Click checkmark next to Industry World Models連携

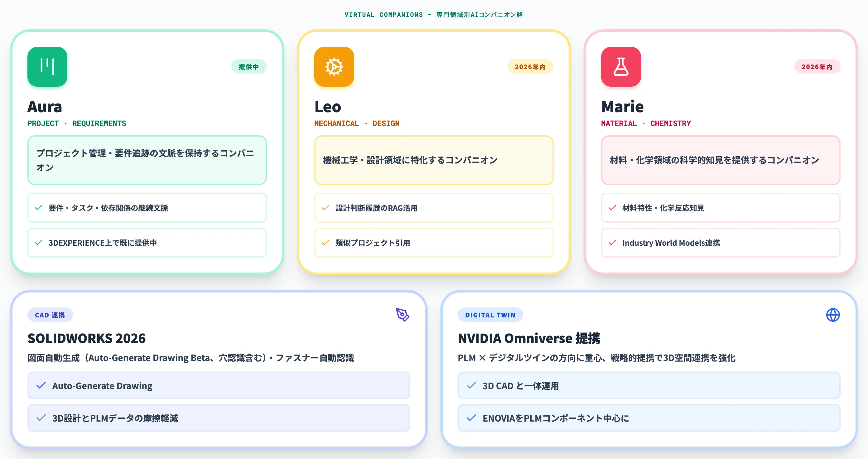[x=612, y=243]
